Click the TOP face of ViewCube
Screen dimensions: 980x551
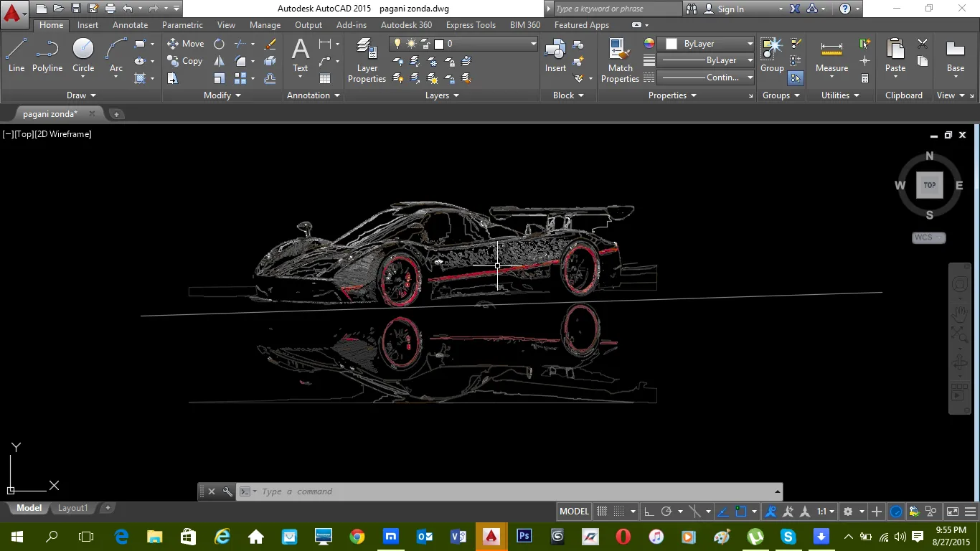click(929, 185)
